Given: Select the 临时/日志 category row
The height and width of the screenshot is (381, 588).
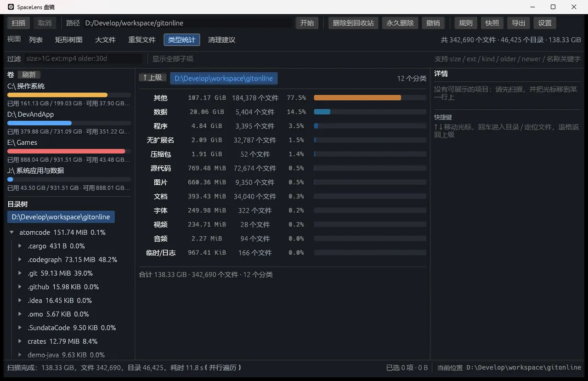Looking at the screenshot, I should 283,253.
